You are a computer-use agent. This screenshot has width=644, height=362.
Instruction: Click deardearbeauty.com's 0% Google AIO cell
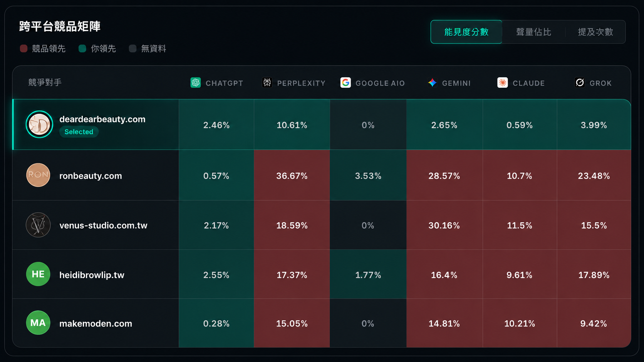pyautogui.click(x=368, y=125)
